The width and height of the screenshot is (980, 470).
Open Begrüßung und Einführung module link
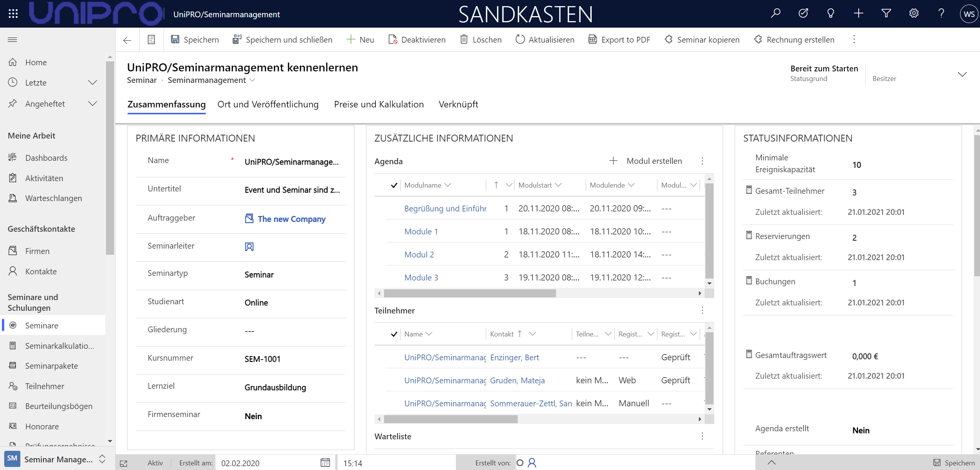pos(445,208)
